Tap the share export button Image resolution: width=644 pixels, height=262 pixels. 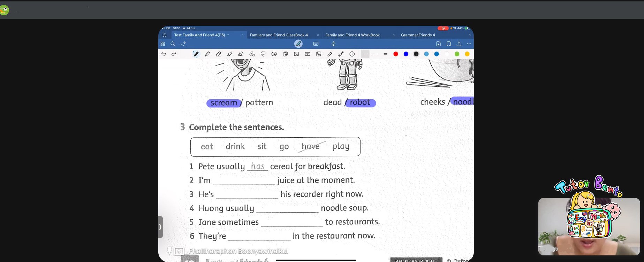coord(459,44)
